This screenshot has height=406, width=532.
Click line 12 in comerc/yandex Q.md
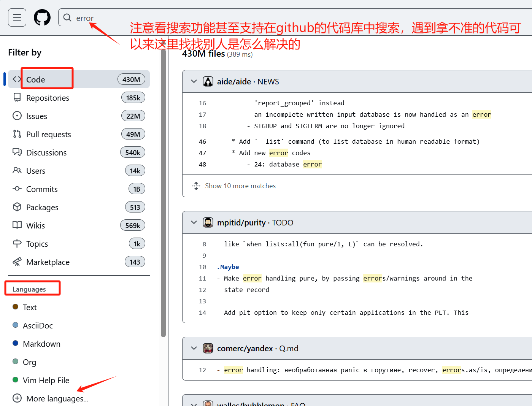click(x=202, y=370)
